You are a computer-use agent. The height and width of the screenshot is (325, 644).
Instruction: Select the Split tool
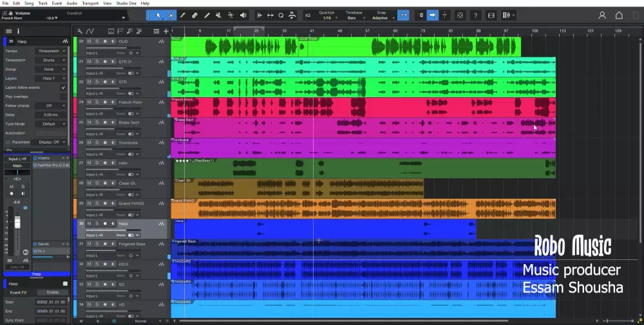[x=183, y=15]
